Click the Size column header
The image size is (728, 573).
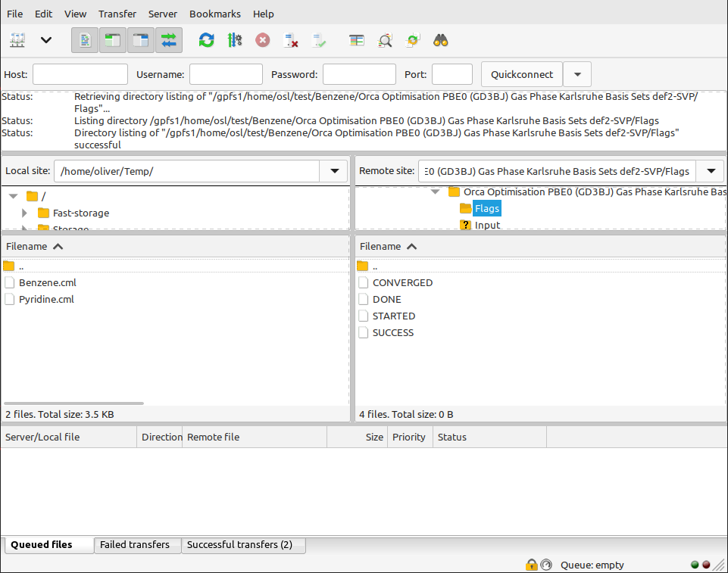click(357, 437)
